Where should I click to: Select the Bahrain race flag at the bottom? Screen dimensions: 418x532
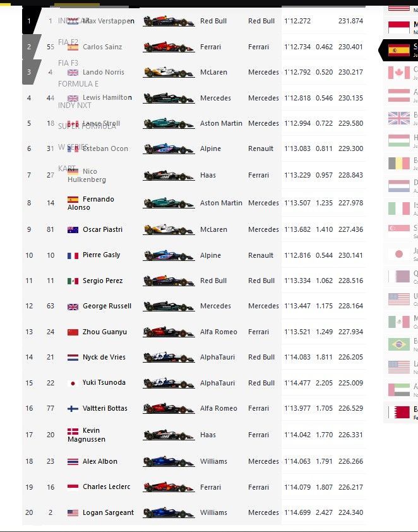point(400,411)
